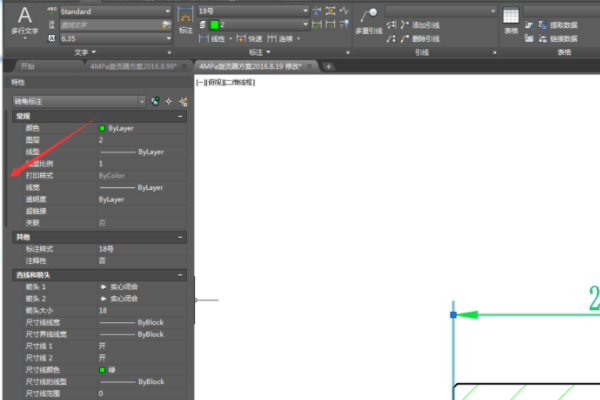
Task: Click the Quick (快速) dimension tool
Action: tap(249, 39)
